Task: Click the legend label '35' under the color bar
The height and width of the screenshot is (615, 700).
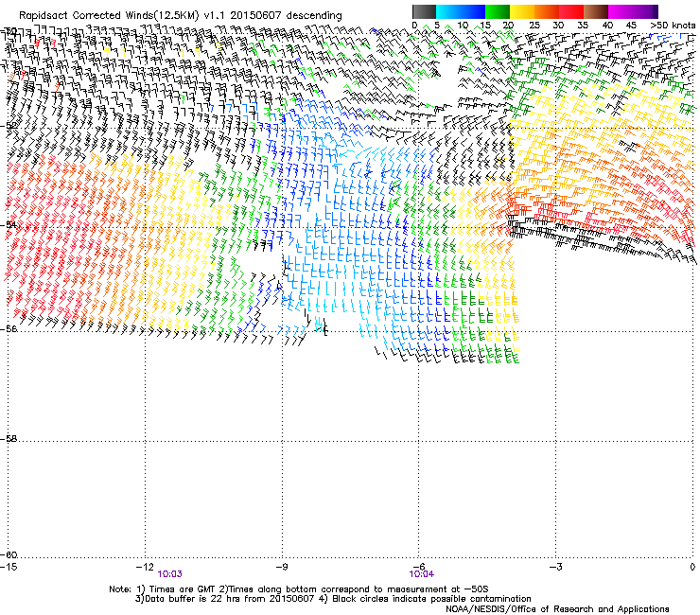Action: (x=583, y=25)
